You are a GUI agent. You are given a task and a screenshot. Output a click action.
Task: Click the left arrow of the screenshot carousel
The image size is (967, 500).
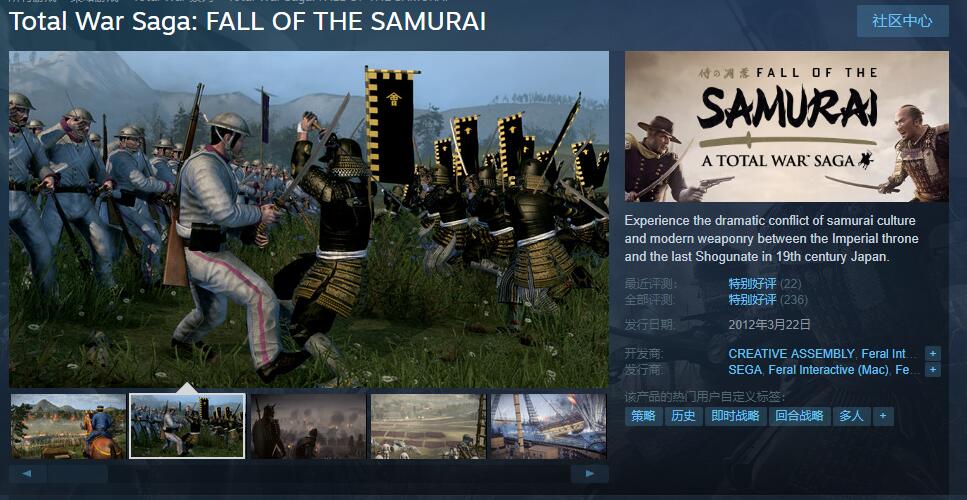click(x=27, y=473)
